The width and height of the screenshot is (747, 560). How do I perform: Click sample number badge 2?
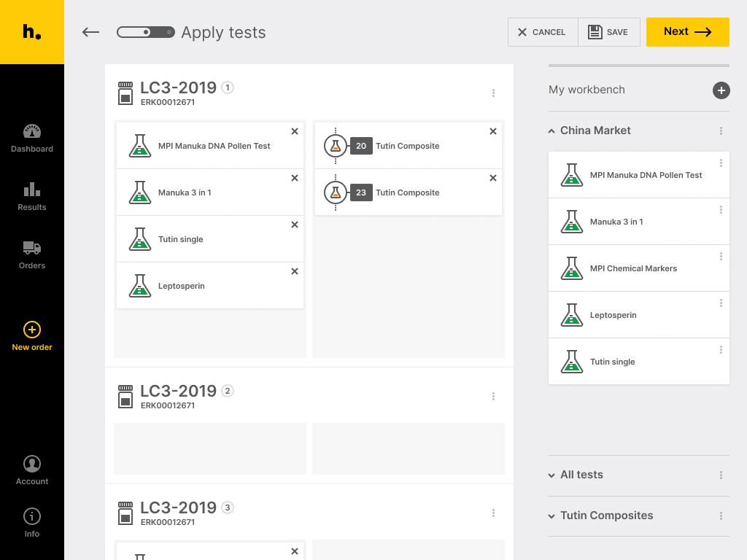tap(228, 391)
